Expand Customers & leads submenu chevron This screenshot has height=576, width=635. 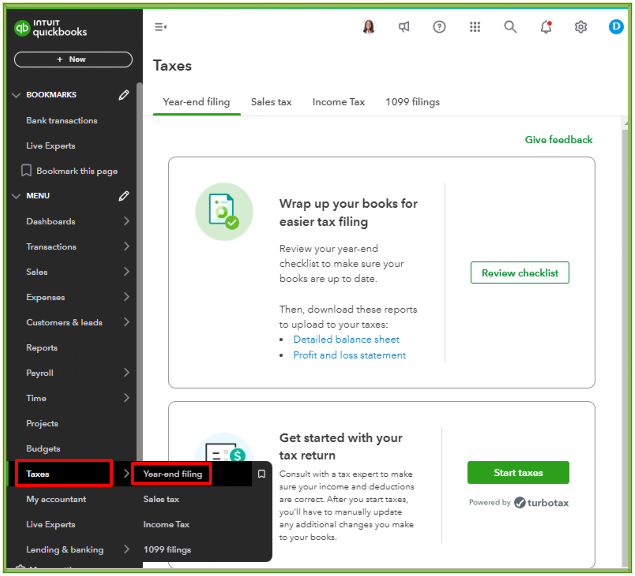coord(126,322)
